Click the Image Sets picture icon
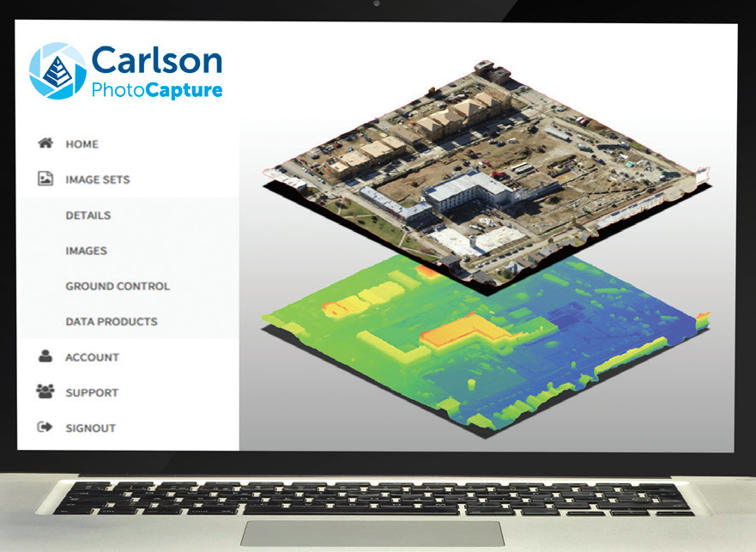 (45, 179)
